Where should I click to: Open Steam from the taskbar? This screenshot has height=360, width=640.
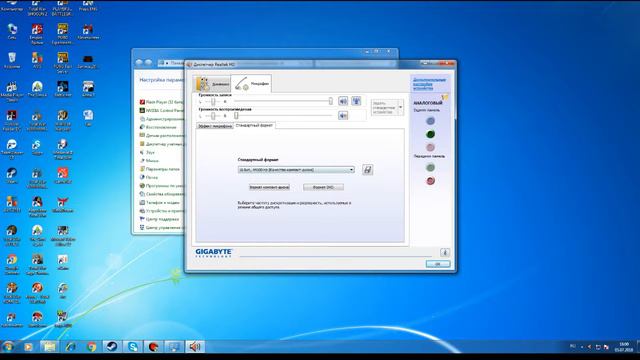(x=111, y=347)
